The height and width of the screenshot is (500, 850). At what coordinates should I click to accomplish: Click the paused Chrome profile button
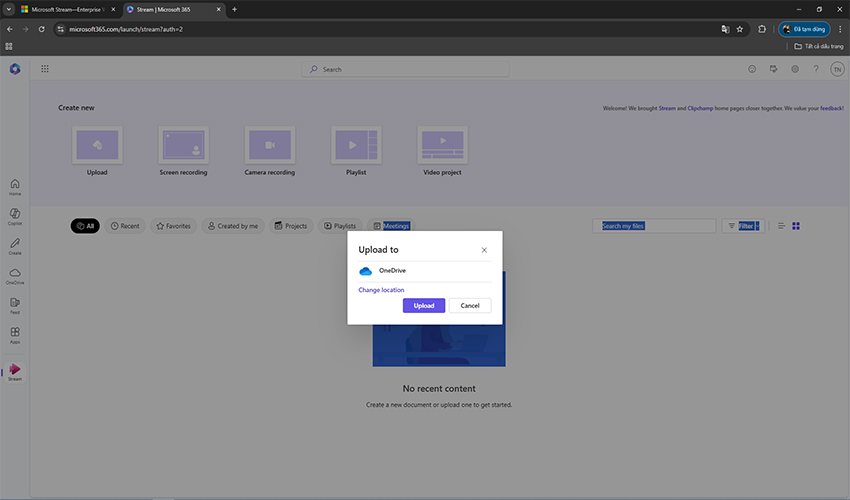(x=804, y=29)
